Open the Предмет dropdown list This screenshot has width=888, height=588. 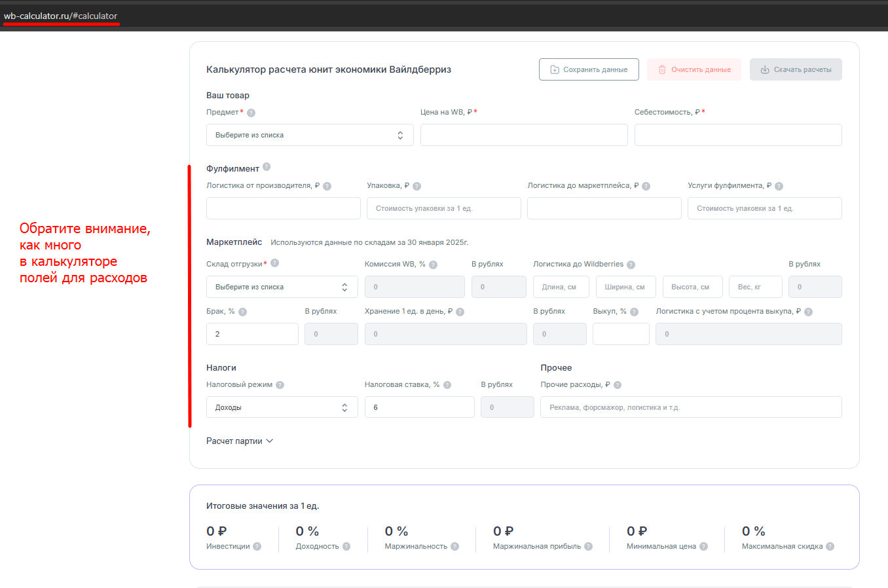(x=310, y=135)
